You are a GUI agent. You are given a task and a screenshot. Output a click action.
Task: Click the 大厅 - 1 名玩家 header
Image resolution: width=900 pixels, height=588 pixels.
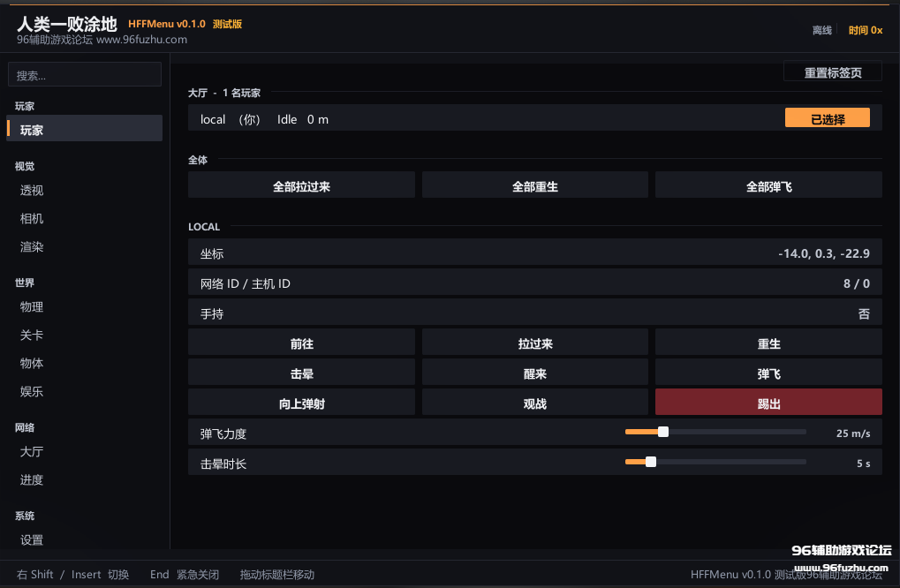tap(223, 93)
